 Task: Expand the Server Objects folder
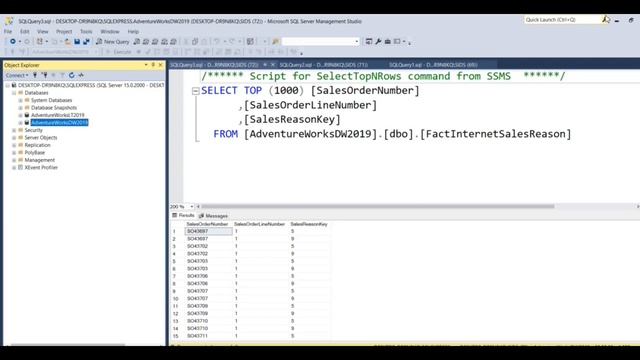click(x=14, y=138)
